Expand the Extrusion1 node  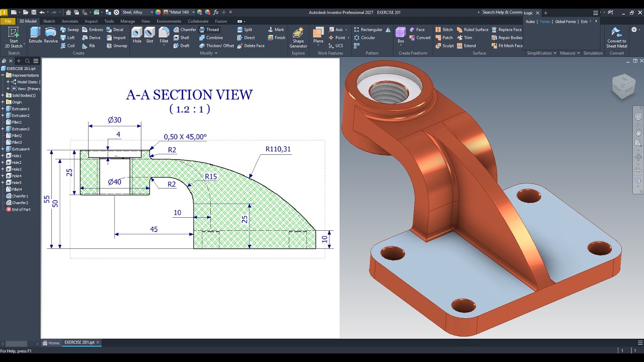coord(3,109)
